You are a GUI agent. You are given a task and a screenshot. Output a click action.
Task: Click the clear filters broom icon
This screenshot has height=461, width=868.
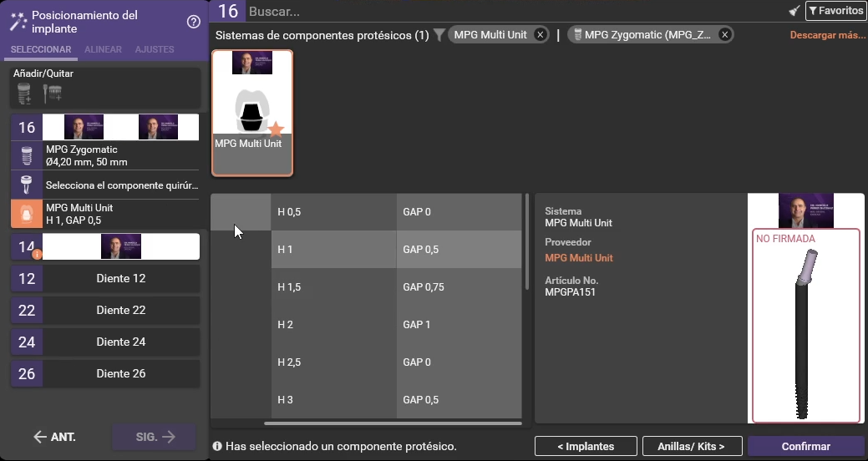[794, 11]
